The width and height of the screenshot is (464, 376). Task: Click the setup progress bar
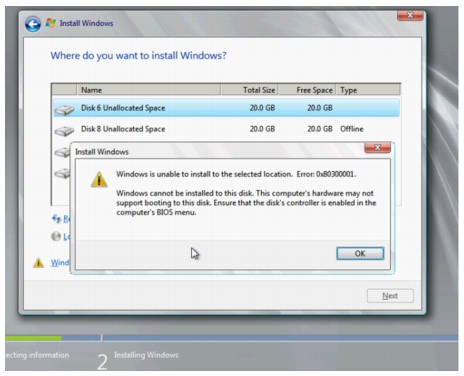(x=232, y=338)
